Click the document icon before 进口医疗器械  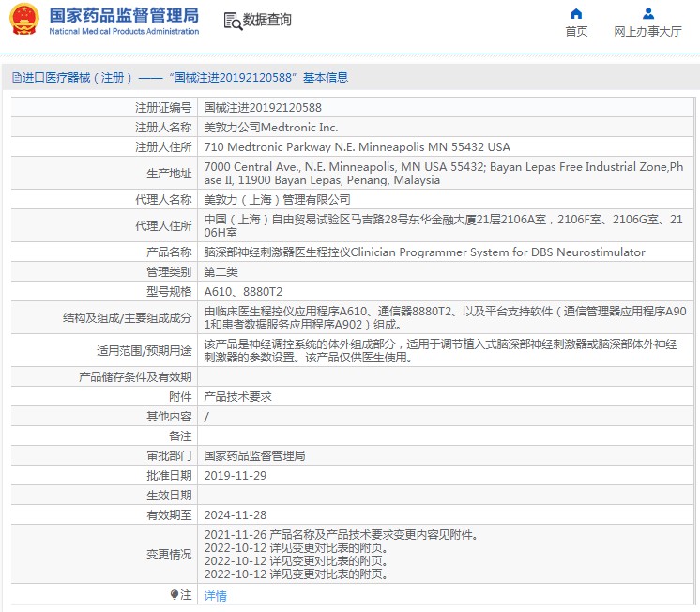click(x=17, y=78)
